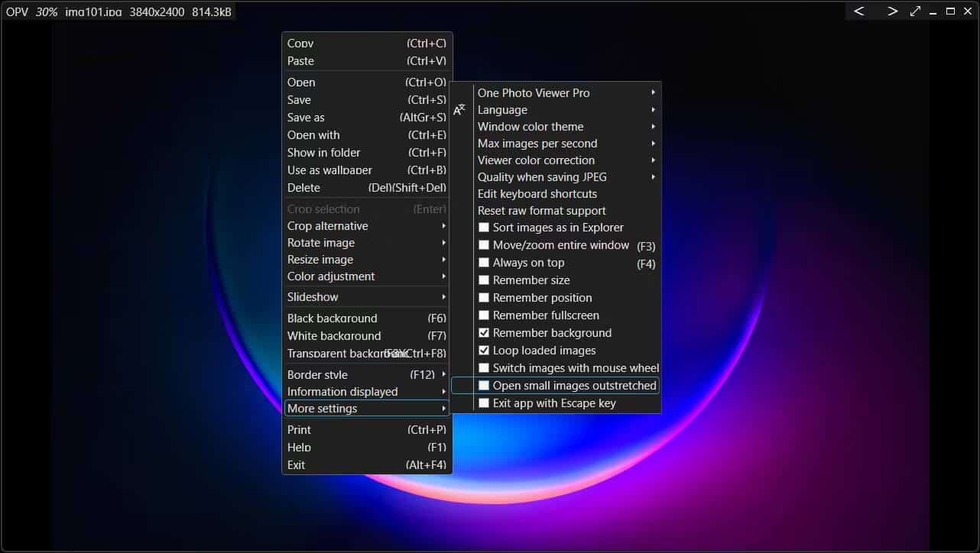
Task: Click the fullscreen diagonal arrow icon
Action: [914, 11]
